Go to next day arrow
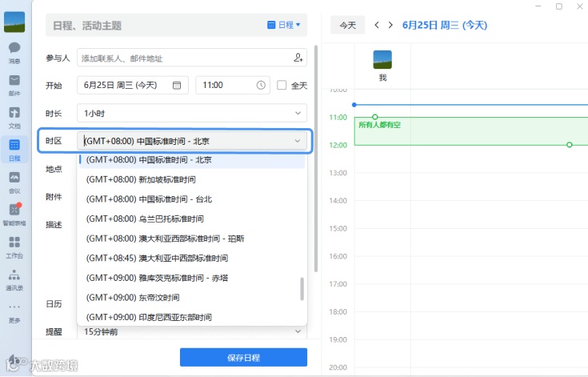This screenshot has height=377, width=588. [390, 25]
